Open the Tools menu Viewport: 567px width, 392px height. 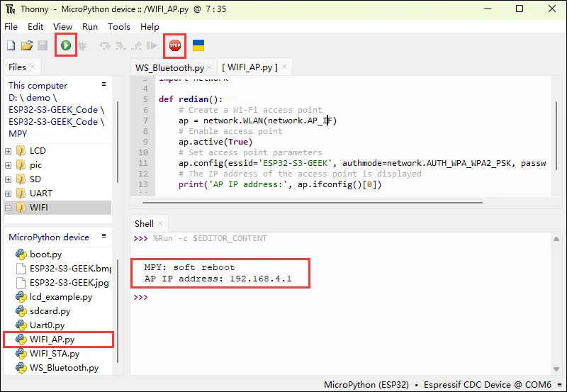[x=118, y=26]
